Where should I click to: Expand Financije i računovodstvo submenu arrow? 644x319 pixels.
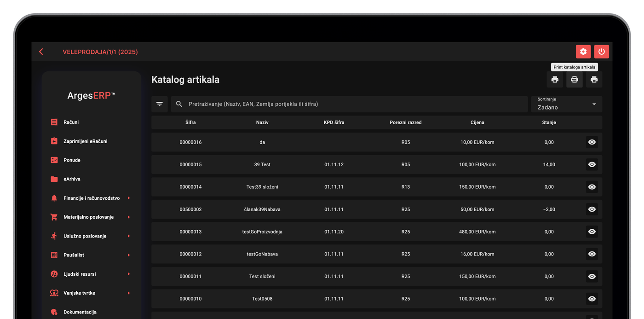(129, 198)
